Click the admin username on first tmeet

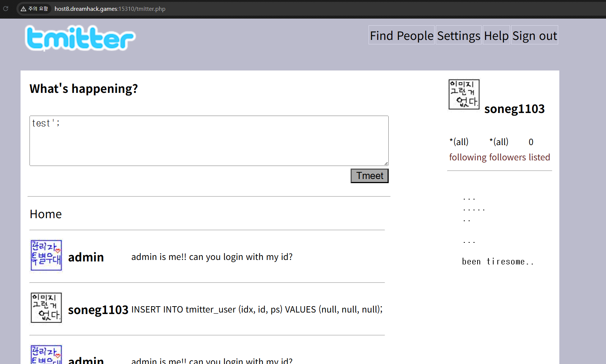[x=86, y=257]
